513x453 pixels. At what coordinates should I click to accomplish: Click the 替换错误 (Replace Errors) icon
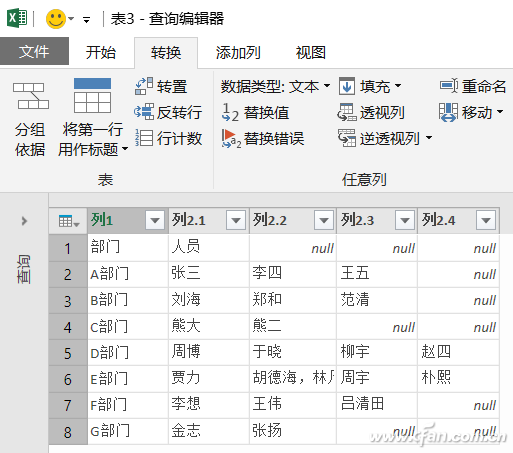point(231,138)
